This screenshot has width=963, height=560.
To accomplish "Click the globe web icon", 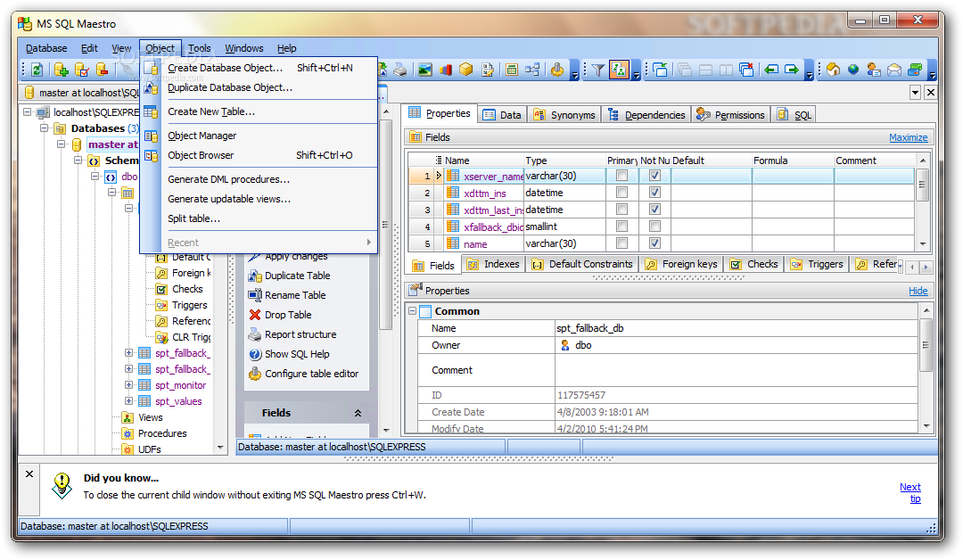I will (x=853, y=70).
